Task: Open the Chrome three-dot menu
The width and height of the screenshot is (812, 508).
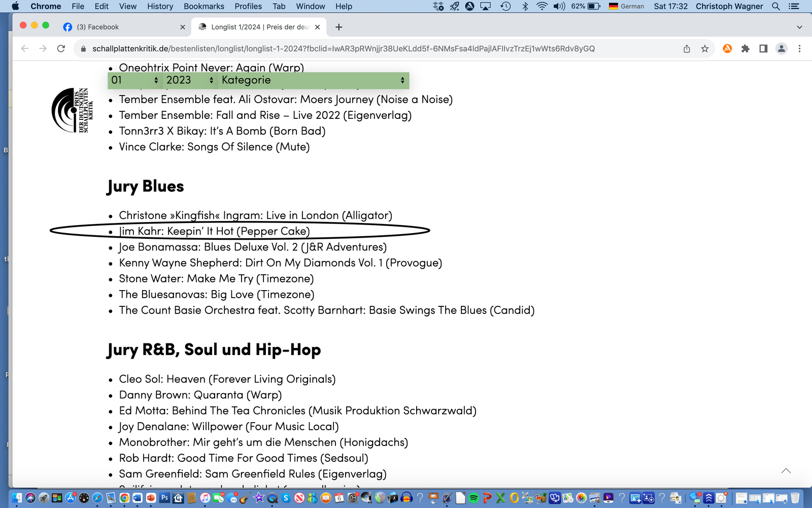Action: tap(799, 49)
